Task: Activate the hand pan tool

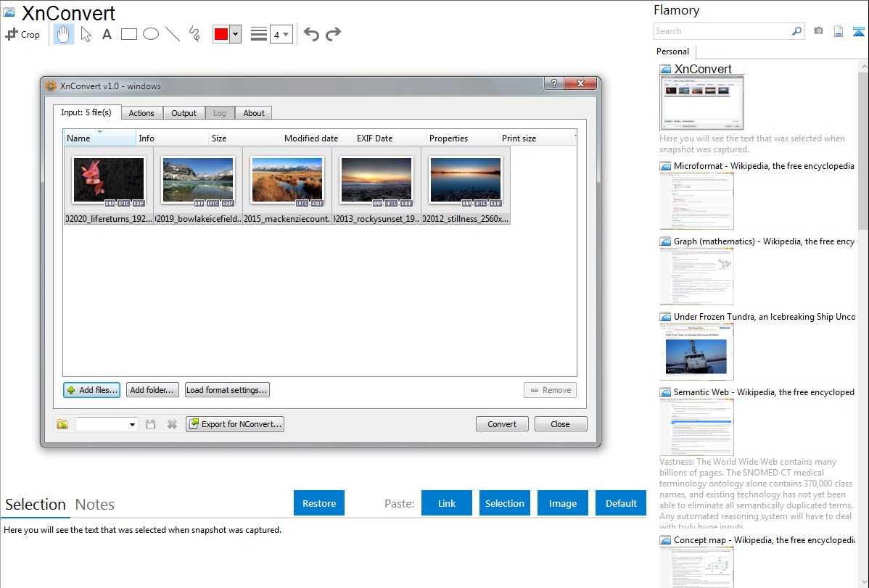Action: point(64,34)
